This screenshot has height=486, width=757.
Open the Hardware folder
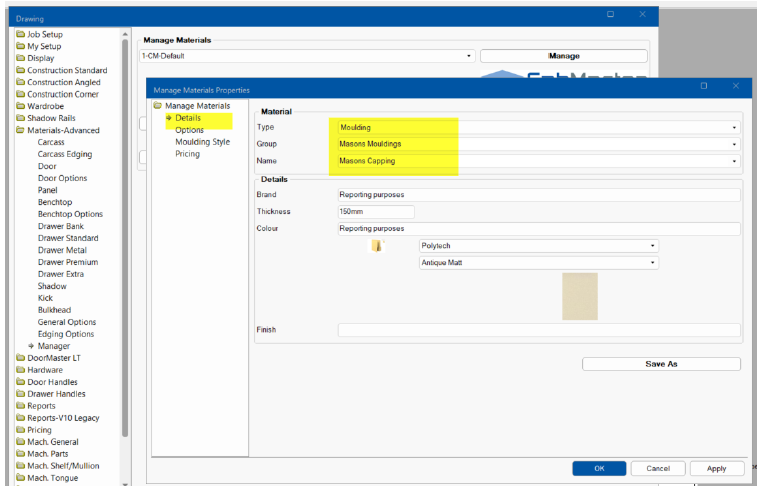click(x=40, y=370)
